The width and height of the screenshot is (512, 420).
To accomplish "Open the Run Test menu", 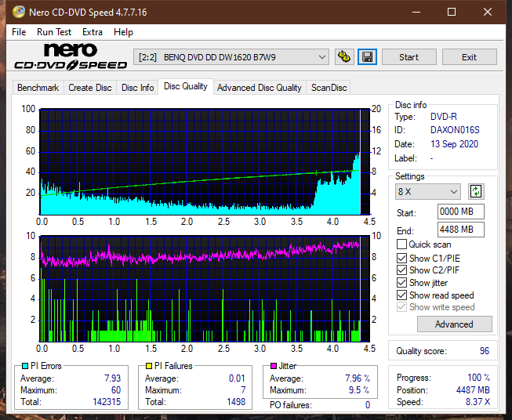I will (54, 32).
